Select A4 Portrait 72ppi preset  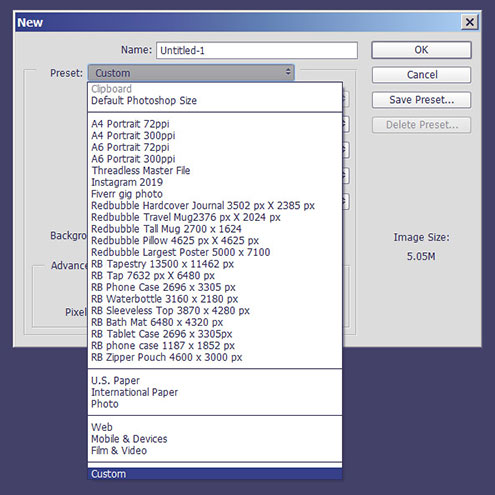pyautogui.click(x=215, y=124)
